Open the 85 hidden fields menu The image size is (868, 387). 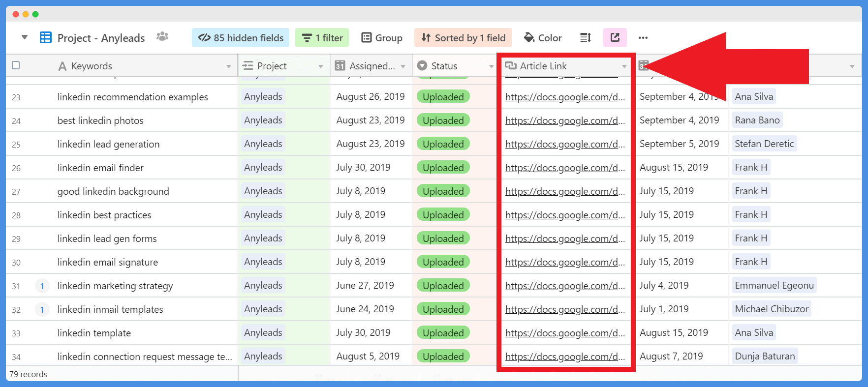coord(241,38)
